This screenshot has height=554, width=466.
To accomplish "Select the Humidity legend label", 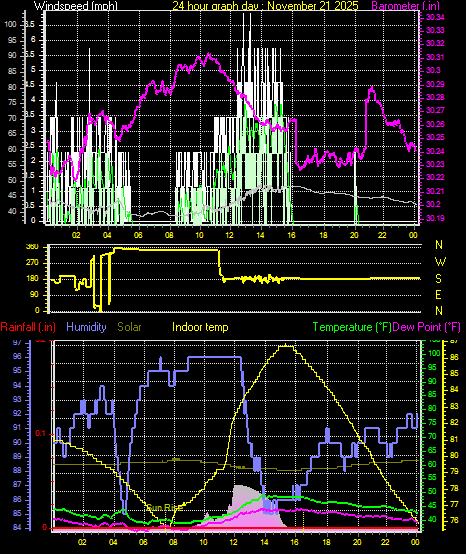I will click(86, 327).
